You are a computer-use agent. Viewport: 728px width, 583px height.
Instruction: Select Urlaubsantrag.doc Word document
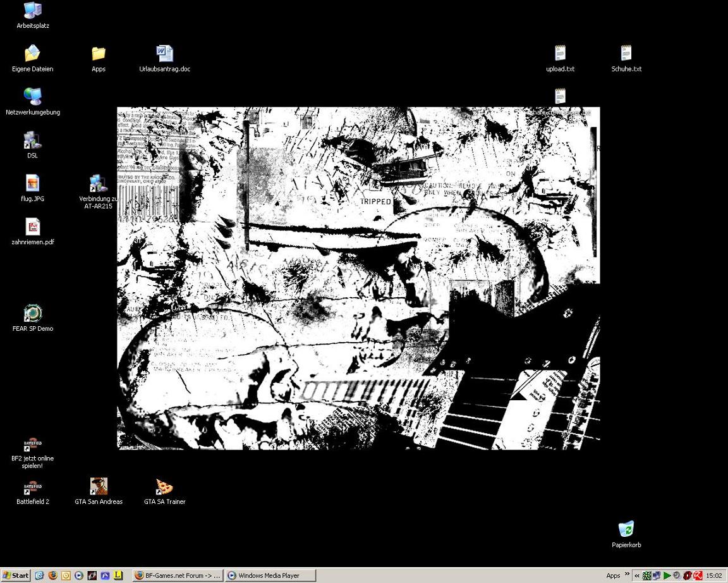(165, 59)
